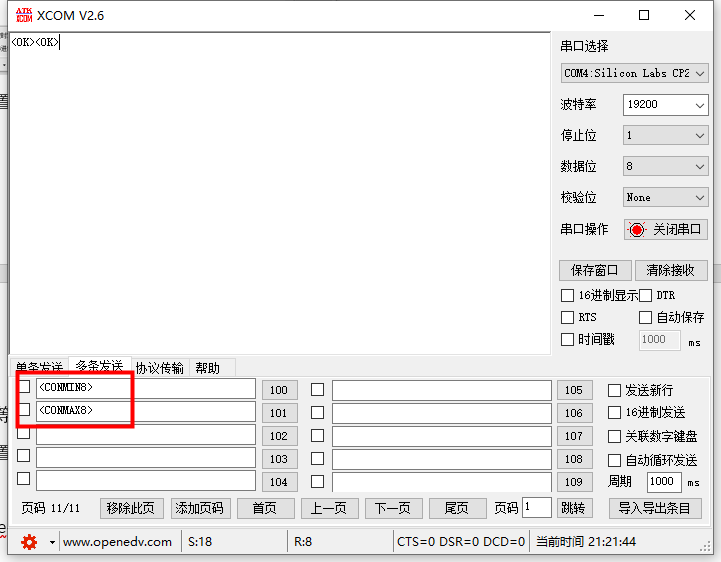721x562 pixels.
Task: Click send button 105
Action: pyautogui.click(x=574, y=390)
